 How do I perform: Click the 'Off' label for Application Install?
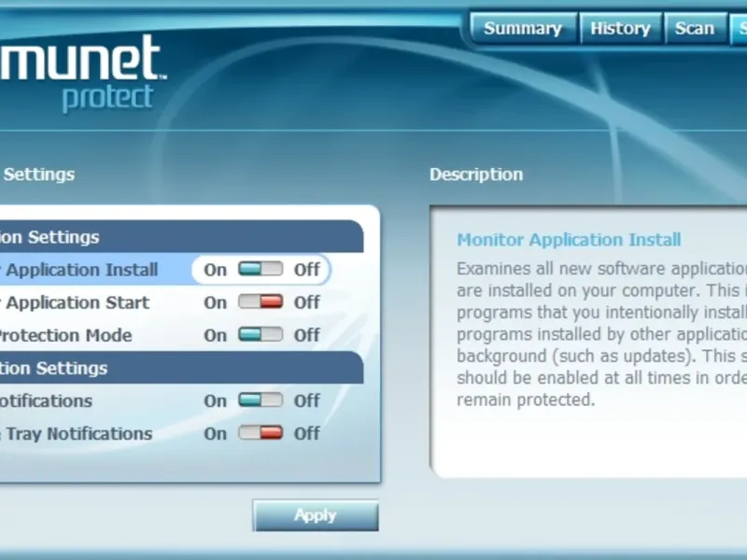pyautogui.click(x=307, y=270)
